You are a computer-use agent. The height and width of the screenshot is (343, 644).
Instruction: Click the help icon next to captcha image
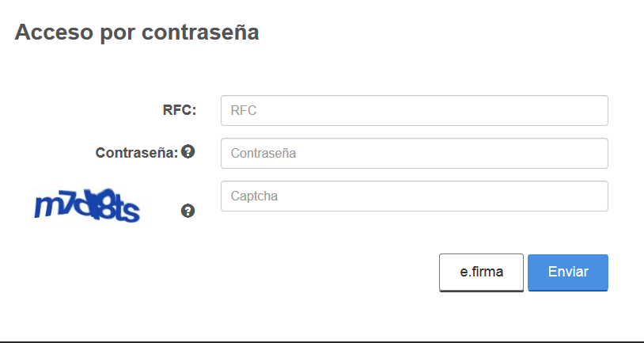click(188, 211)
